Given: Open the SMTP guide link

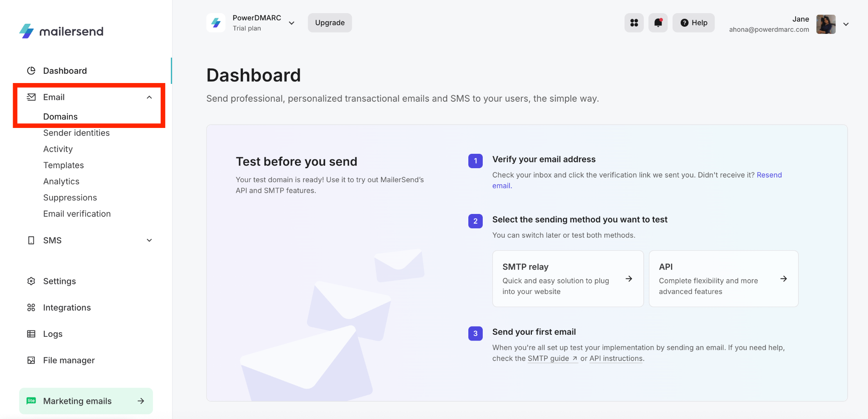Looking at the screenshot, I should [553, 358].
